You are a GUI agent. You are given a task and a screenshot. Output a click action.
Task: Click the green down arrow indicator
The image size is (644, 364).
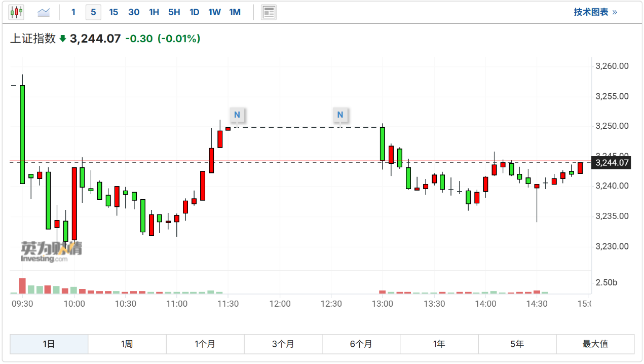(63, 39)
